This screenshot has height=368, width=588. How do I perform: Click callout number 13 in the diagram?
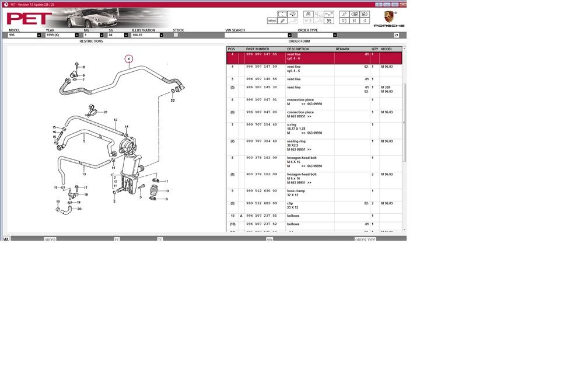[84, 174]
